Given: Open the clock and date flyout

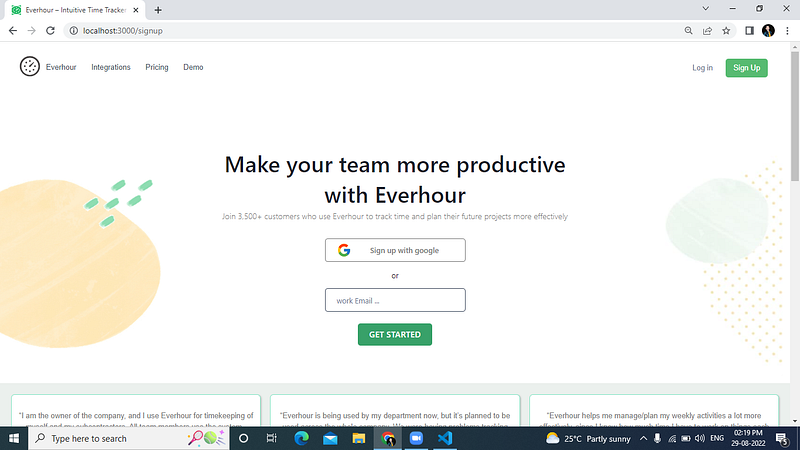Looking at the screenshot, I should click(748, 438).
